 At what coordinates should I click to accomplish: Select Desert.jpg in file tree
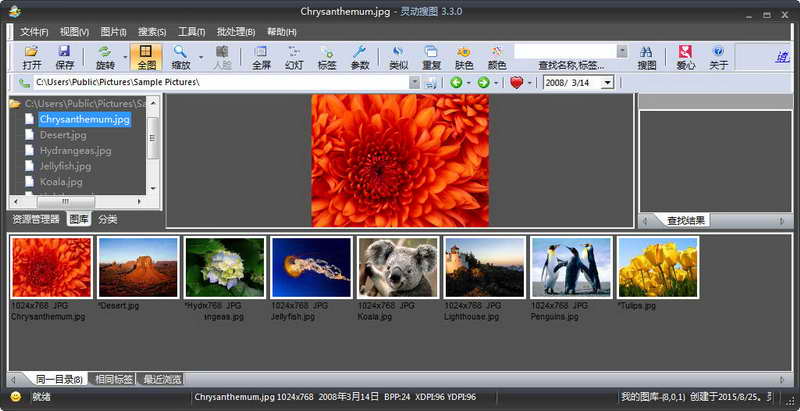pos(63,135)
